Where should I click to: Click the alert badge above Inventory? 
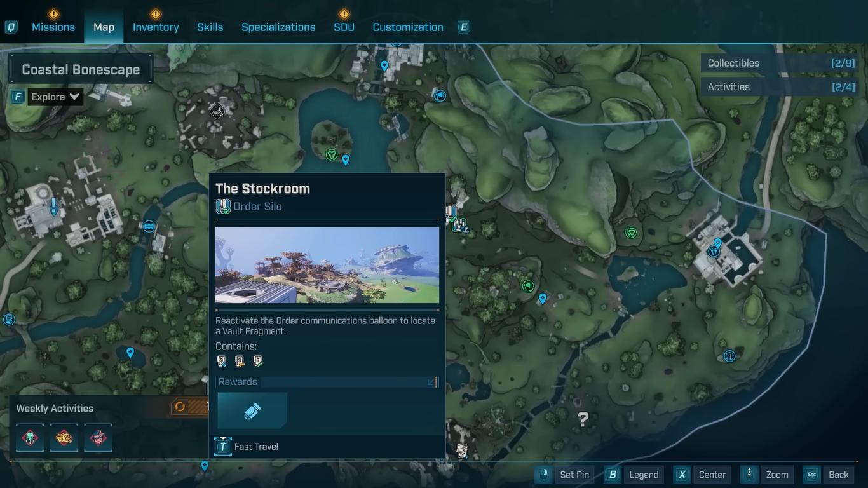point(156,13)
